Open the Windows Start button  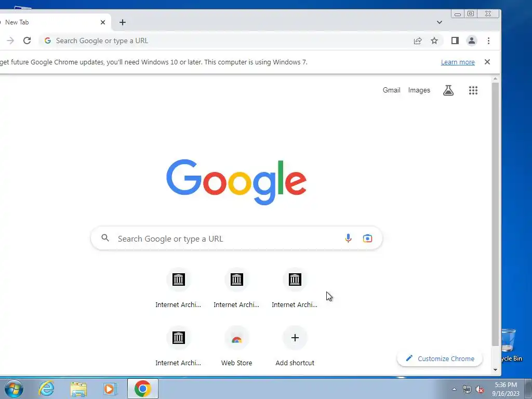click(x=14, y=389)
